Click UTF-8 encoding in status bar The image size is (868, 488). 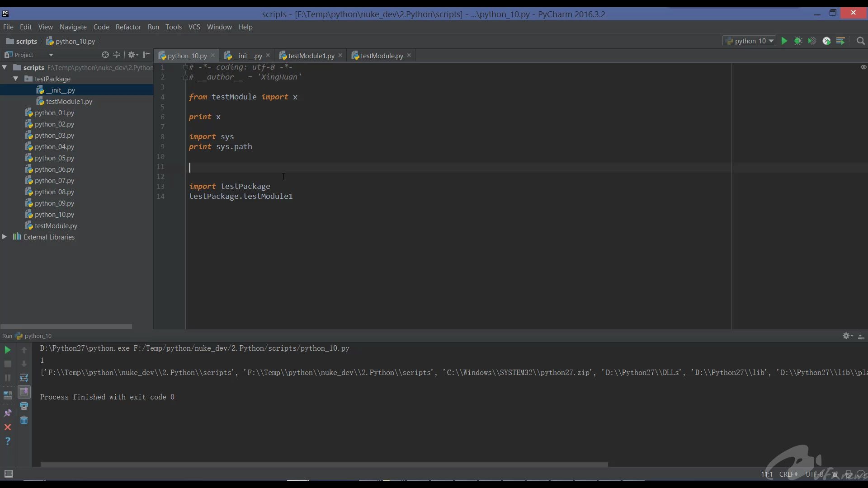814,474
